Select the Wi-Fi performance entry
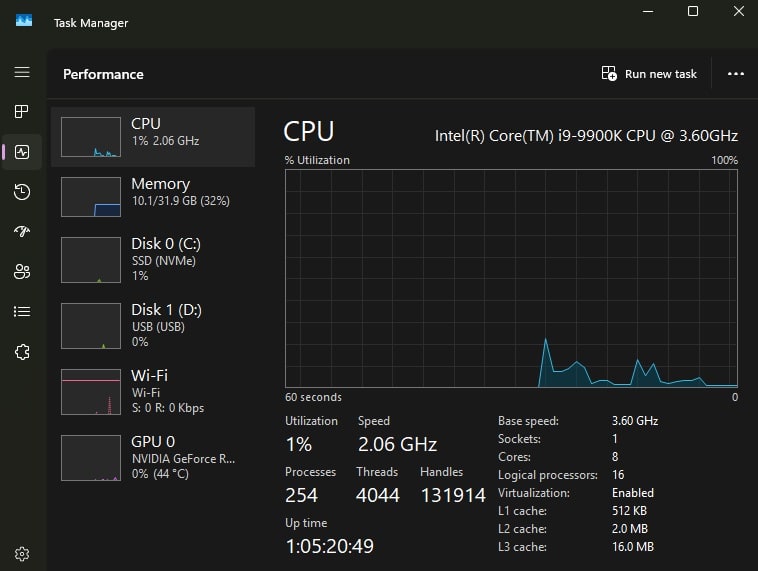The height and width of the screenshot is (571, 758). click(x=153, y=392)
